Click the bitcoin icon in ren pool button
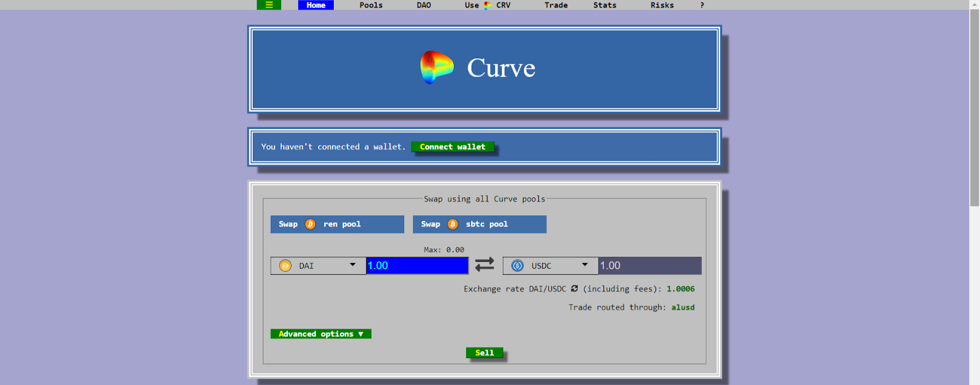Viewport: 980px width, 385px height. point(311,224)
